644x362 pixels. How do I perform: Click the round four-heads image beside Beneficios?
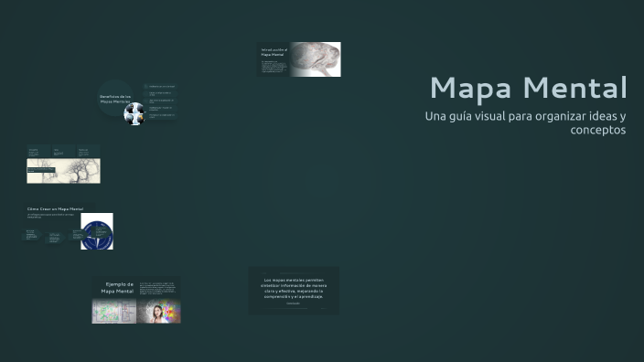coord(134,113)
